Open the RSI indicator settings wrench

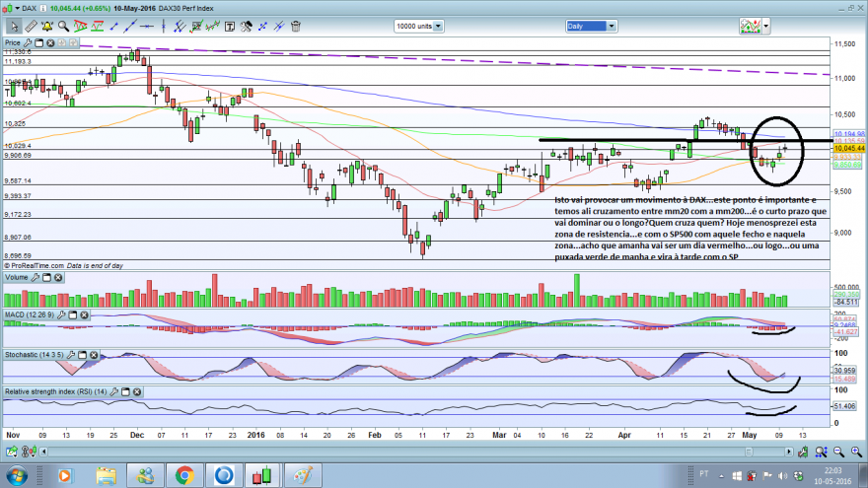[113, 391]
